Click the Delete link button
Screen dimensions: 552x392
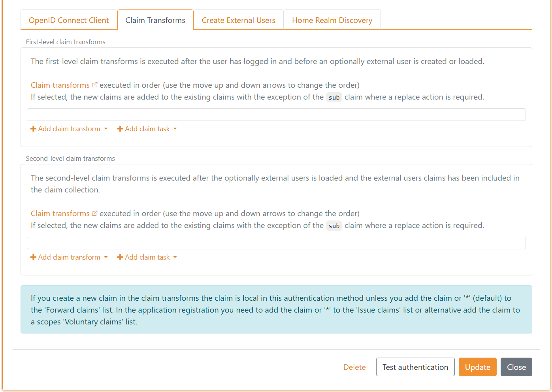pos(354,367)
